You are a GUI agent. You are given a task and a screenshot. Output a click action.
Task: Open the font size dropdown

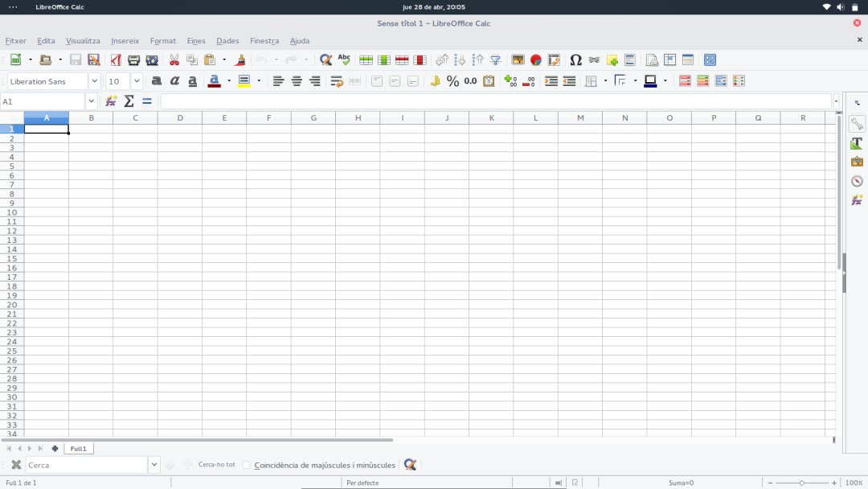pos(137,81)
